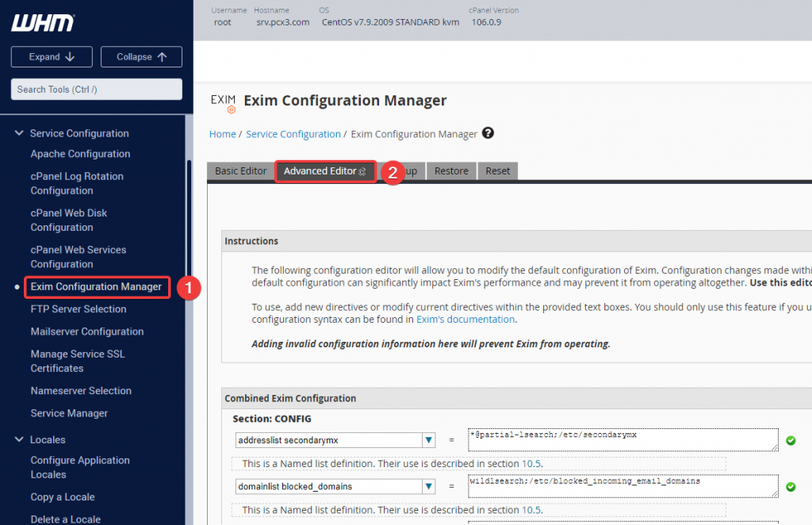Open Exim's documentation link
This screenshot has width=812, height=525.
pyautogui.click(x=465, y=319)
